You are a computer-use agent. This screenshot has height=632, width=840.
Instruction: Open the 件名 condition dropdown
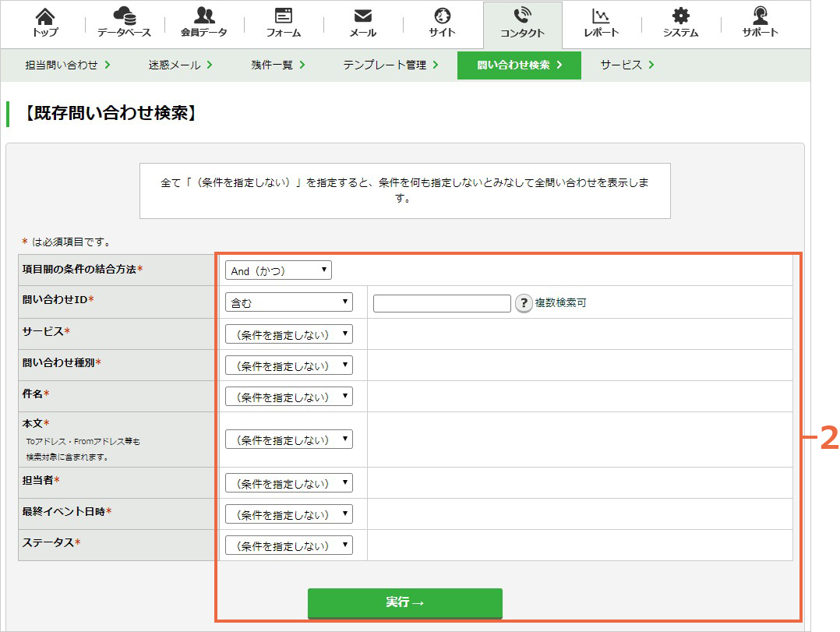[289, 397]
